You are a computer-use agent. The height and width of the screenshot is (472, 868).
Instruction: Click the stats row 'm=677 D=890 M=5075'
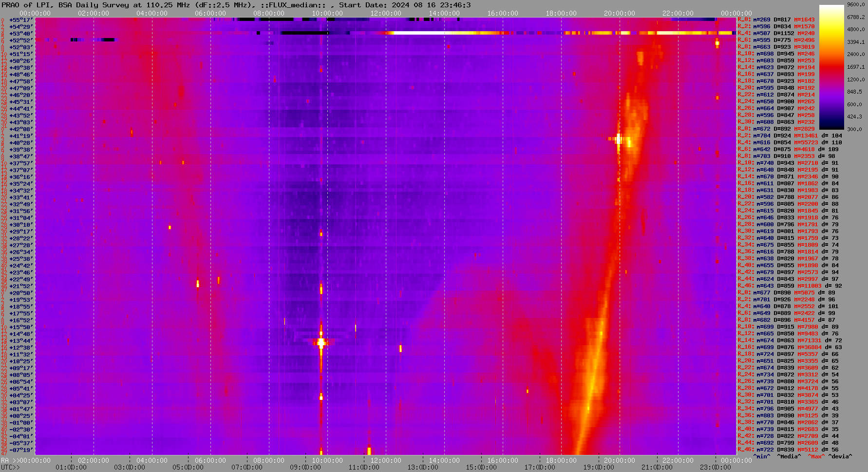[786, 293]
